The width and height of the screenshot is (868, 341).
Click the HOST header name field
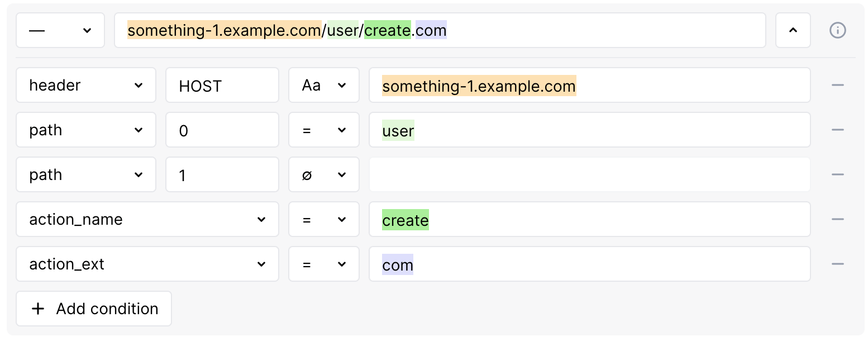[x=222, y=85]
